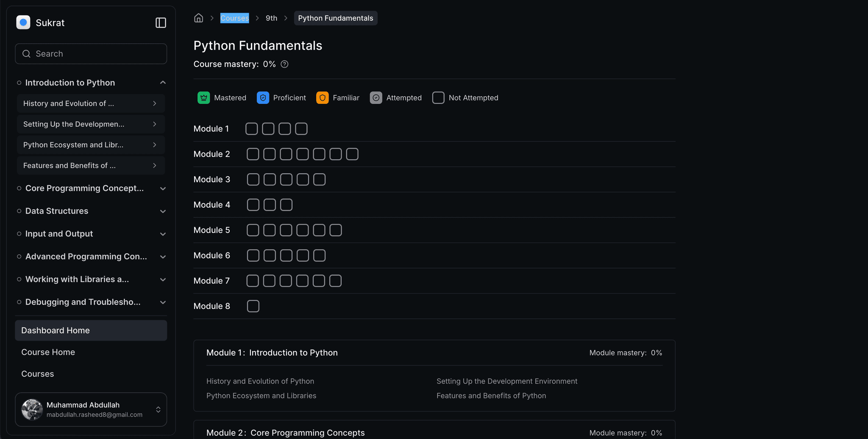Open Setting Up the Development Environment lesson
This screenshot has width=868, height=439.
(90, 124)
